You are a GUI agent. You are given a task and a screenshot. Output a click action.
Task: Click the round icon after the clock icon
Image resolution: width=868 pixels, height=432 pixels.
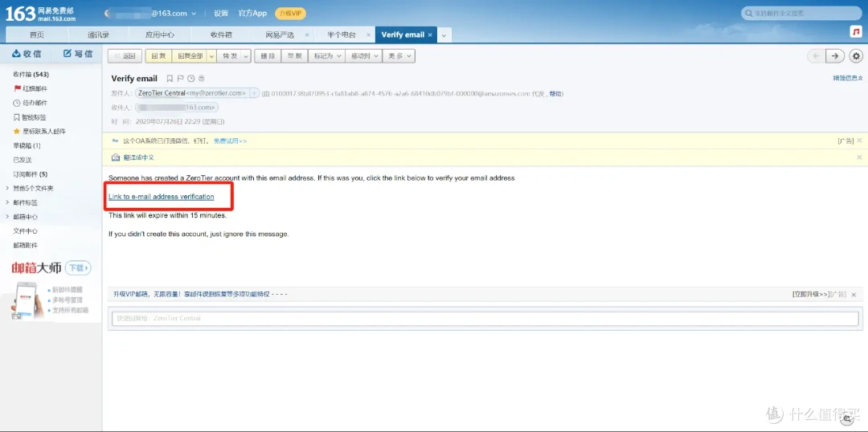pos(202,79)
